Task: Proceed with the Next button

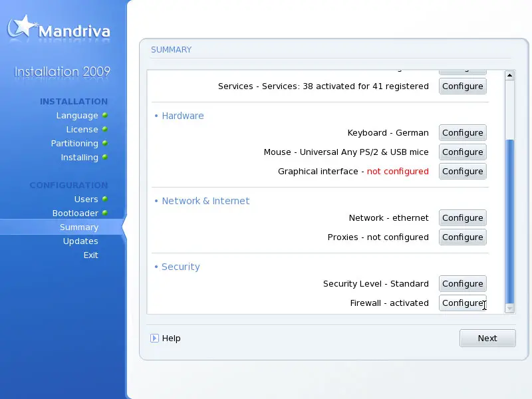Action: coord(487,338)
